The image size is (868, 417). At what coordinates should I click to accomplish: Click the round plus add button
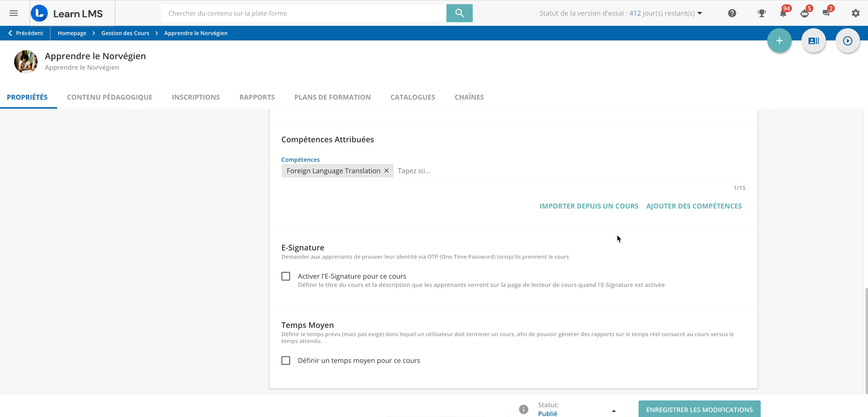(x=779, y=41)
